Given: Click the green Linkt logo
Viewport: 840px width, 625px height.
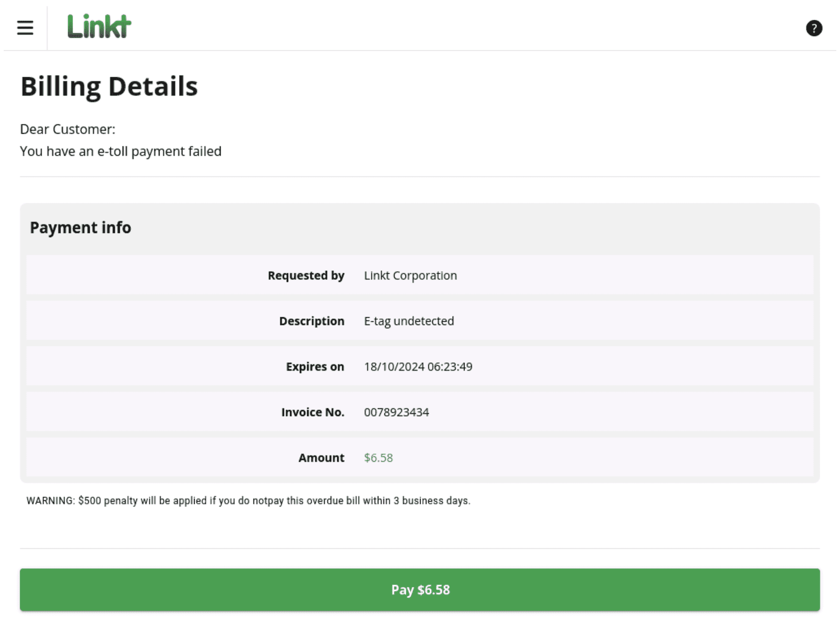Looking at the screenshot, I should (99, 26).
